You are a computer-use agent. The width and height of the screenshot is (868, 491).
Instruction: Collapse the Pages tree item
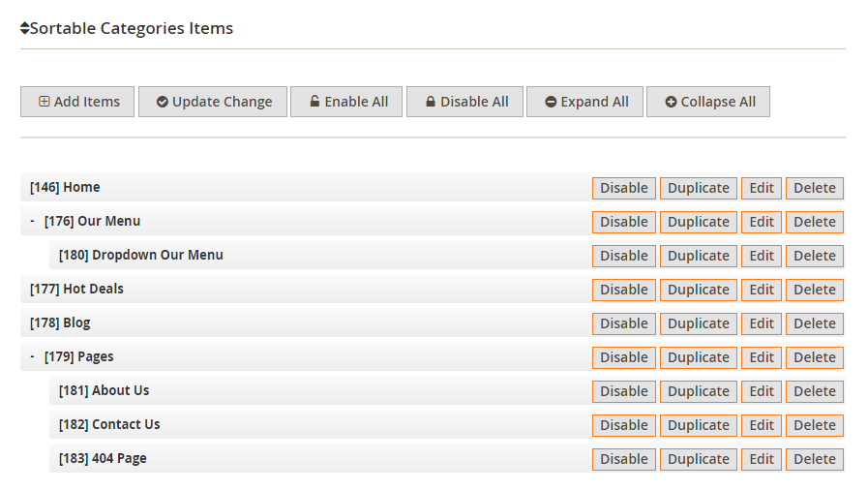click(32, 356)
